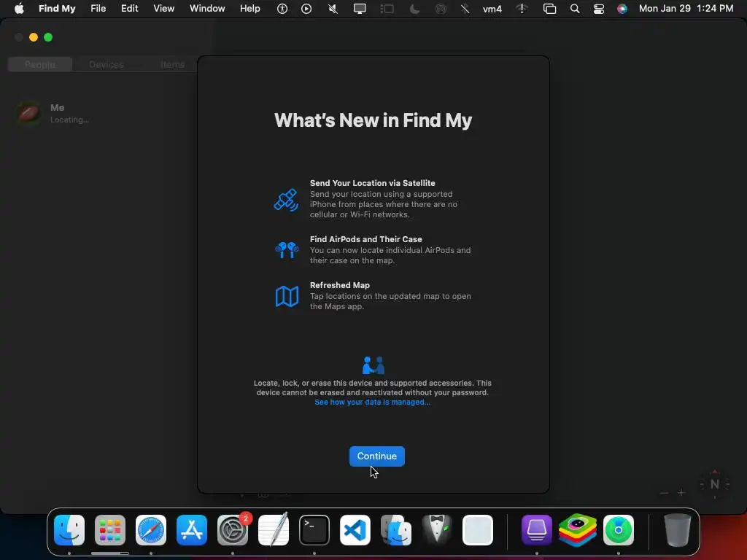Switch to the People tab
The width and height of the screenshot is (747, 560).
click(x=40, y=64)
